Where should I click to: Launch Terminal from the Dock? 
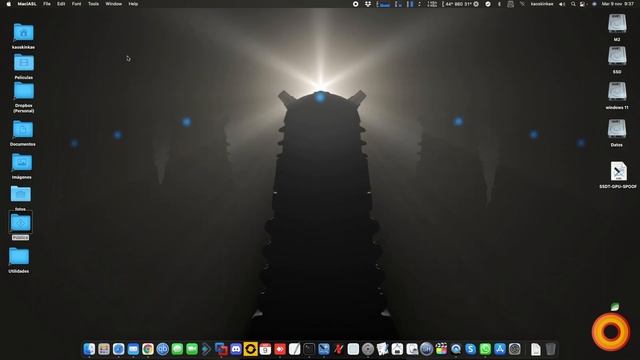[309, 349]
